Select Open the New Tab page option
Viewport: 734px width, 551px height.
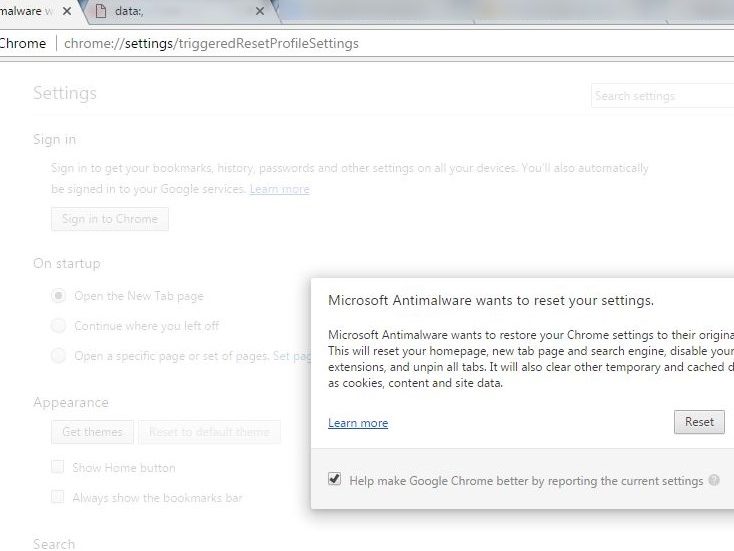[x=59, y=296]
